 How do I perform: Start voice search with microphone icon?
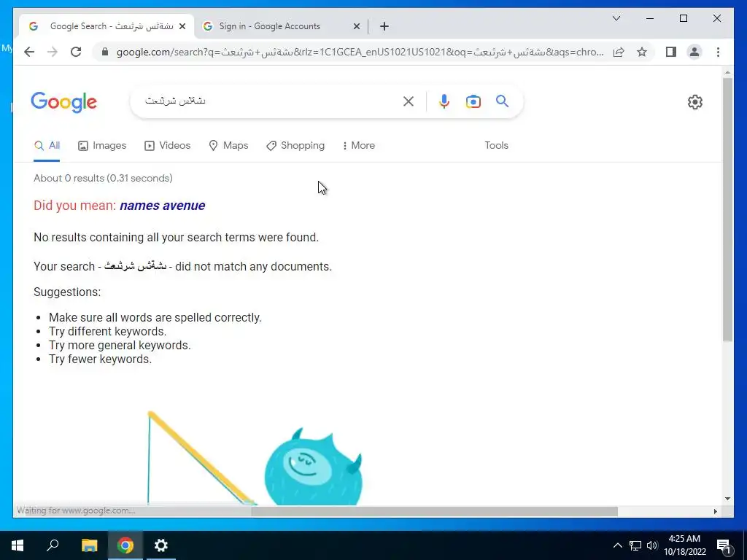point(444,101)
